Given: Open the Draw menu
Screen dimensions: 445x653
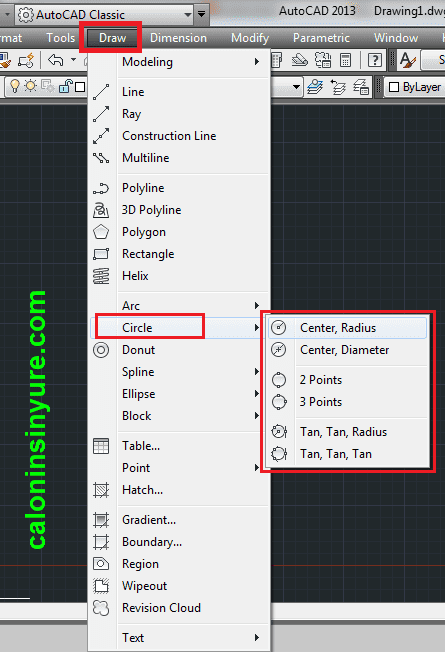Looking at the screenshot, I should pos(112,38).
